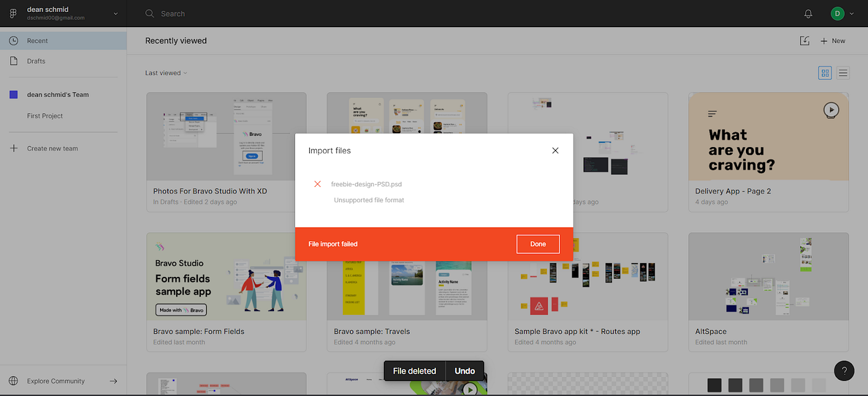Screen dimensions: 868x396
Task: Click the Explore Community arrow icon
Action: pyautogui.click(x=113, y=381)
